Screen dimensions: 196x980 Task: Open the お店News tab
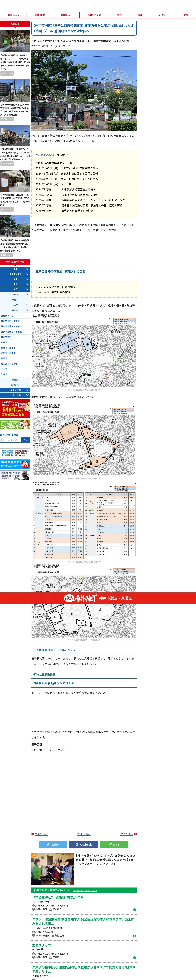(66, 15)
